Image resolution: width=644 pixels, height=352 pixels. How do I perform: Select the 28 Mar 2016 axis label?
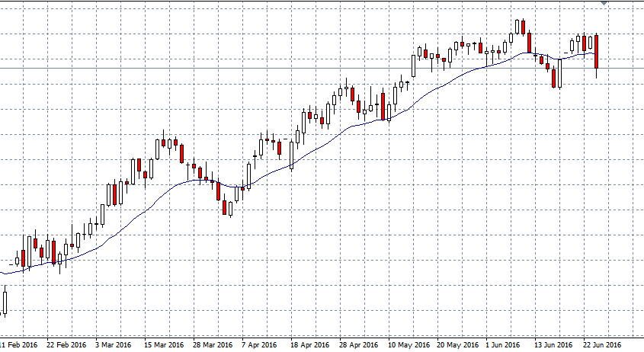(213, 344)
